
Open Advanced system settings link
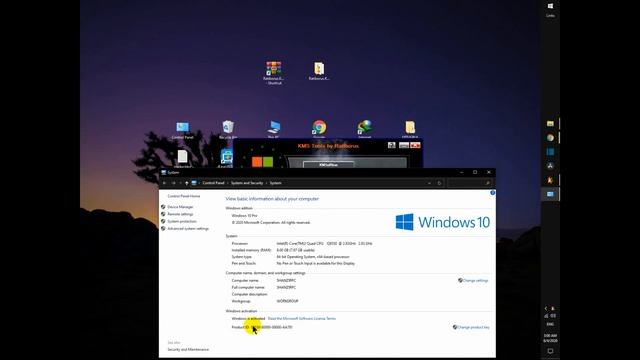pos(188,229)
